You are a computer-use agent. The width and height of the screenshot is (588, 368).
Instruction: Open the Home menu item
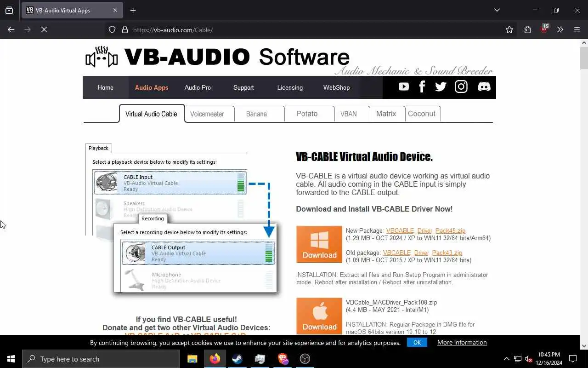105,87
